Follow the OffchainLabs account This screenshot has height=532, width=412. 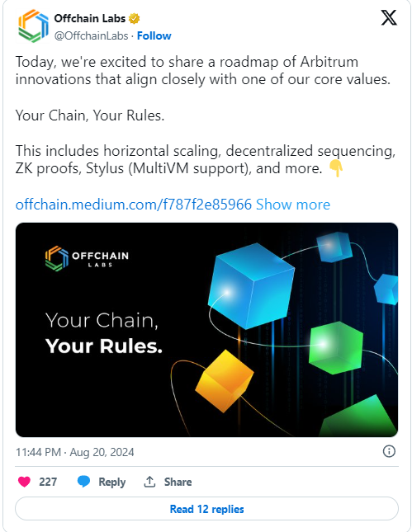coord(154,36)
